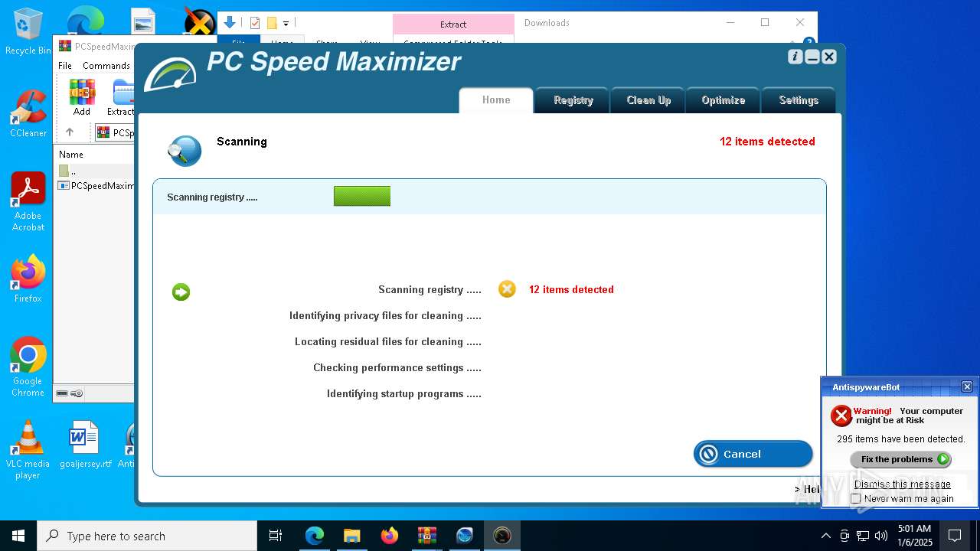
Task: Open Adobe Acrobat desktop shortcut
Action: [28, 202]
